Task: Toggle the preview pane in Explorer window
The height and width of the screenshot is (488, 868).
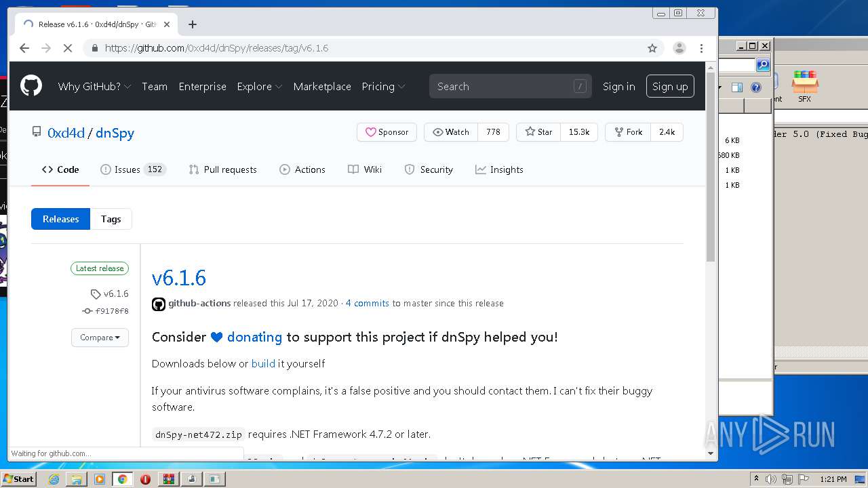Action: pyautogui.click(x=737, y=87)
